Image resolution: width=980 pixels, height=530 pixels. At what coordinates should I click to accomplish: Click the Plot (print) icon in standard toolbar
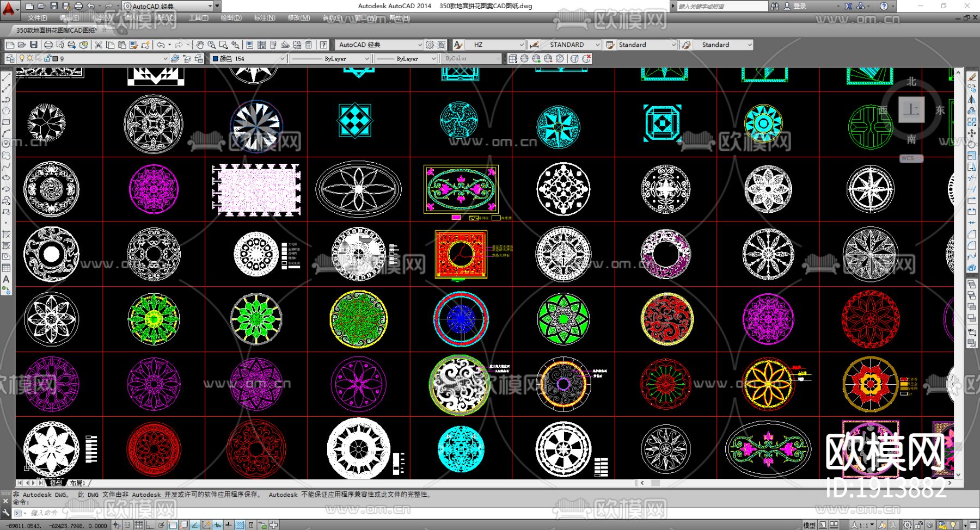48,45
